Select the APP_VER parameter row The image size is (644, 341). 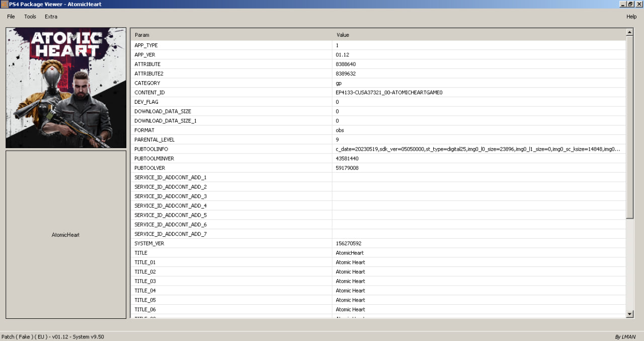pos(378,55)
